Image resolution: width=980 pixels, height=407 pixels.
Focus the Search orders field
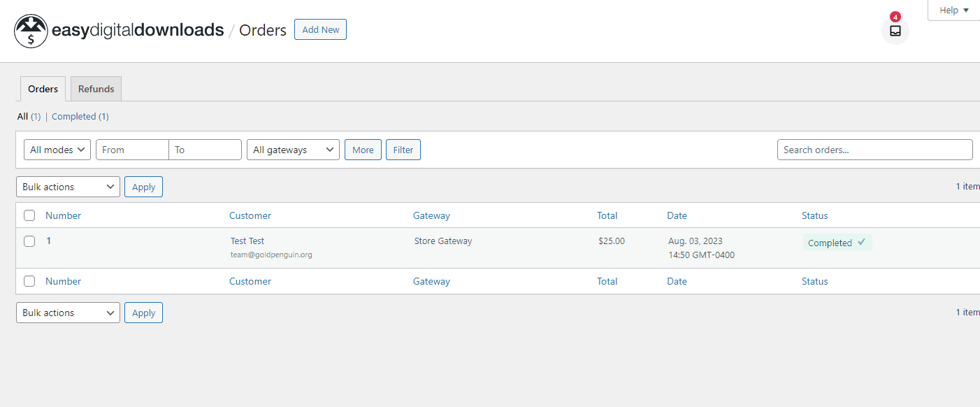click(874, 150)
